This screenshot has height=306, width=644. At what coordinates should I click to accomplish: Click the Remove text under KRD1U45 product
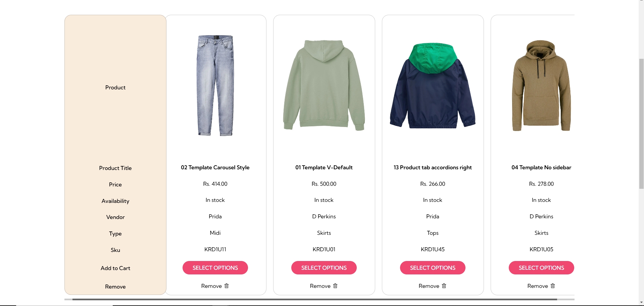pos(429,286)
